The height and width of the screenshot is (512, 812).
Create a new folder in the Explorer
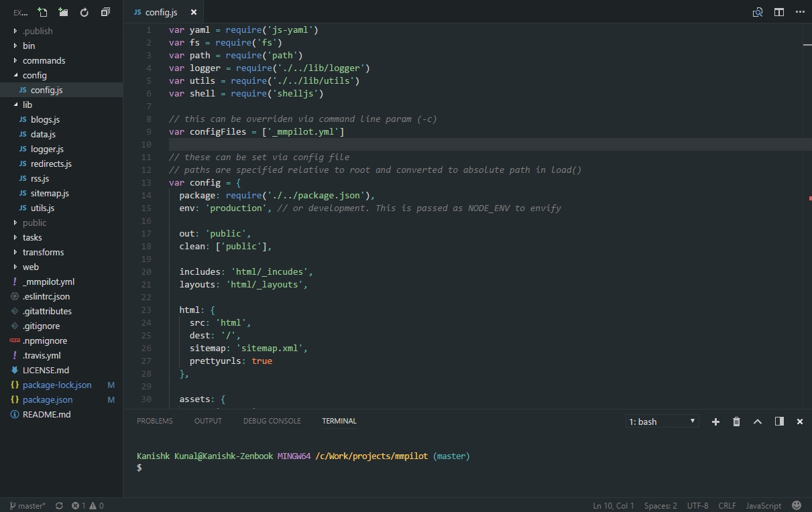[x=62, y=11]
